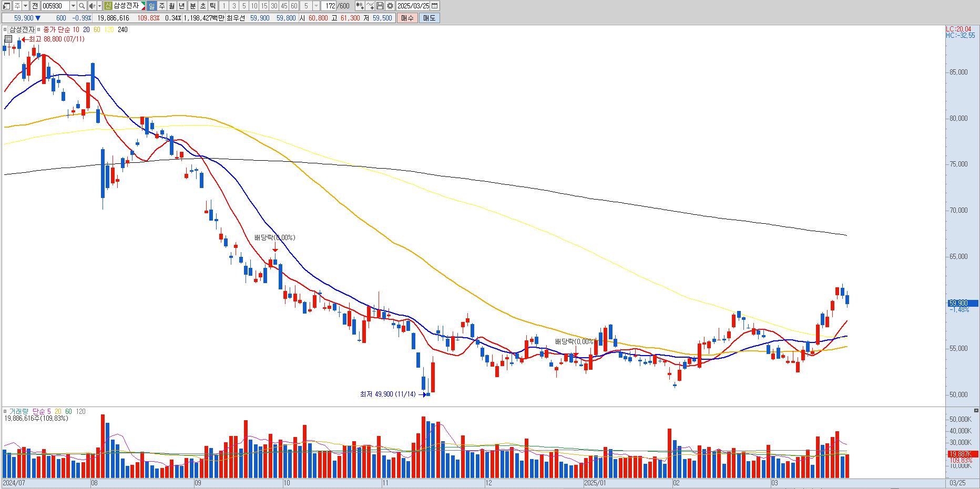The image size is (980, 489).
Task: Switch to monthly 월 chart period
Action: coord(171,6)
